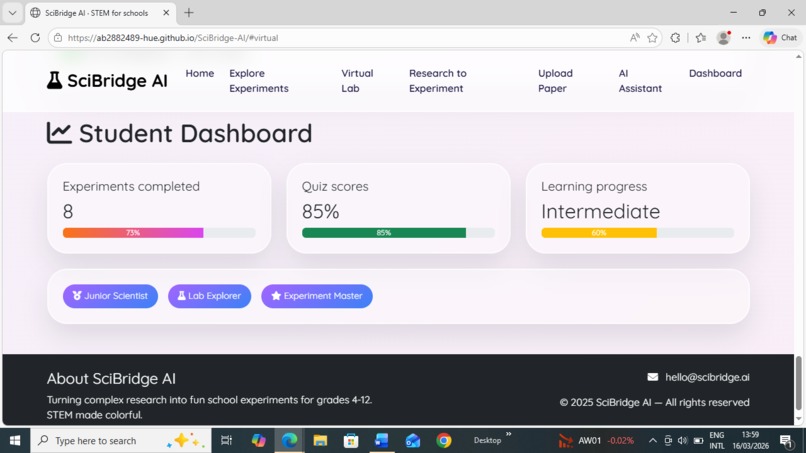The width and height of the screenshot is (806, 453).
Task: Open Microsoft Store on taskbar
Action: (x=351, y=441)
